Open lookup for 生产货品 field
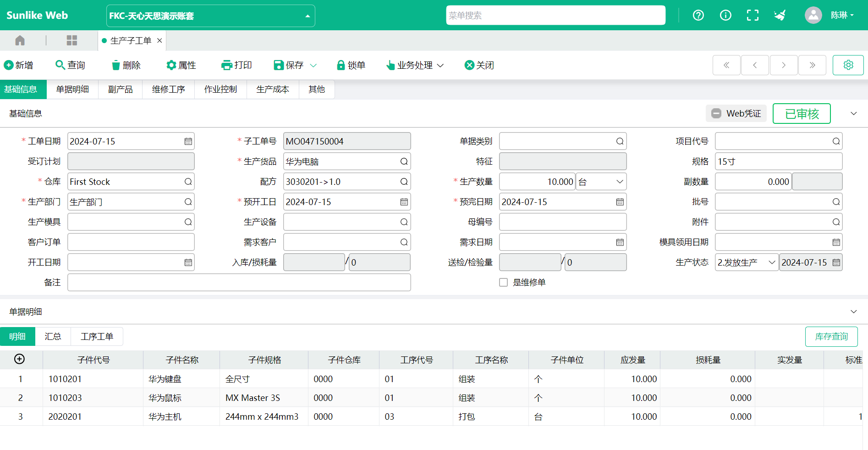This screenshot has height=450, width=868. [x=404, y=161]
